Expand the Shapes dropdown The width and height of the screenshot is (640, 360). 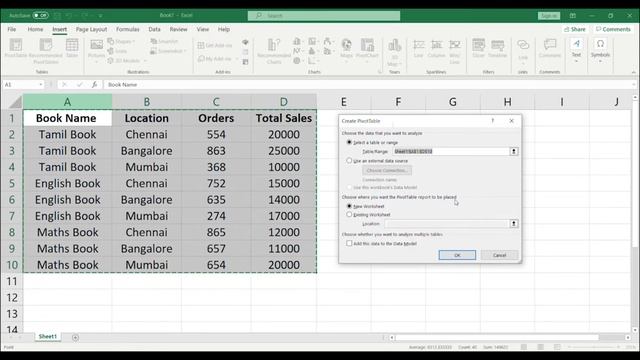click(x=133, y=41)
